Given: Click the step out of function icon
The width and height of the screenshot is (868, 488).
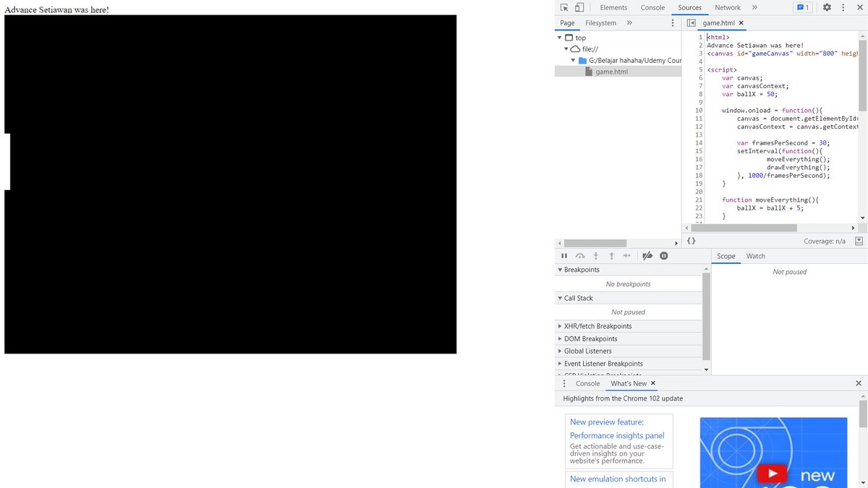Looking at the screenshot, I should (612, 256).
